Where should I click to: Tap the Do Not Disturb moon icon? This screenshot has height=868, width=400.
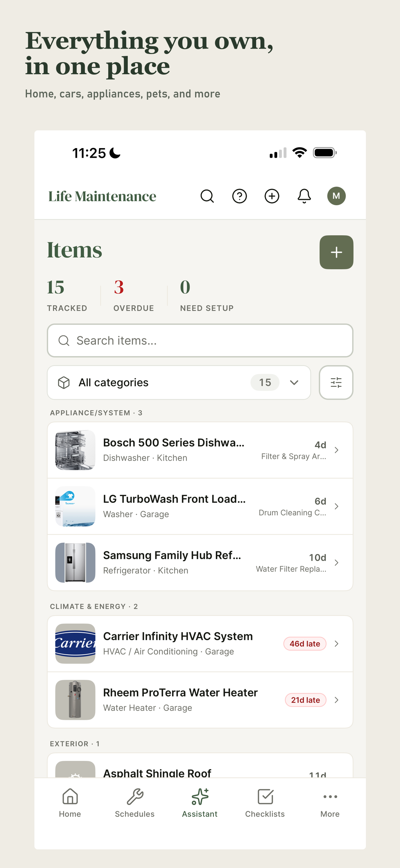pyautogui.click(x=115, y=153)
